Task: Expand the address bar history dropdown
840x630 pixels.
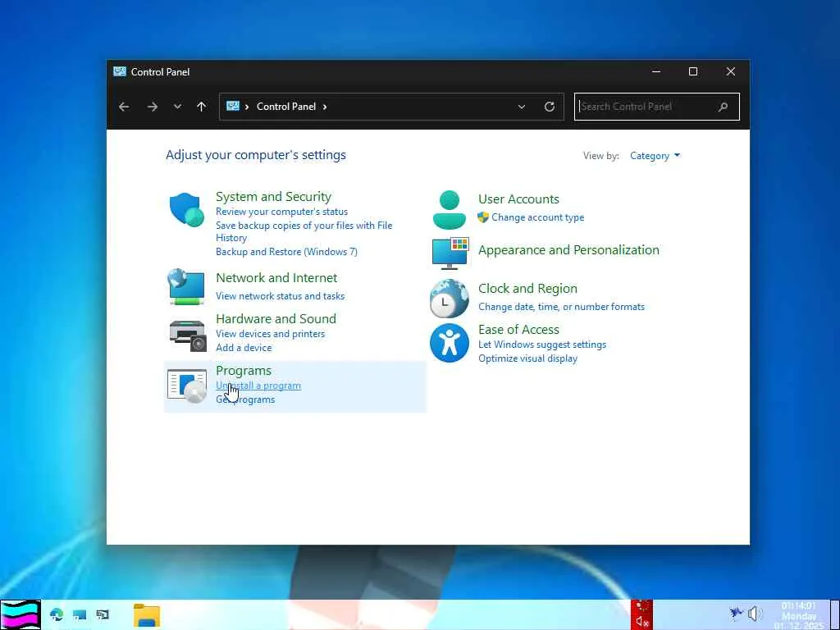Action: tap(521, 107)
